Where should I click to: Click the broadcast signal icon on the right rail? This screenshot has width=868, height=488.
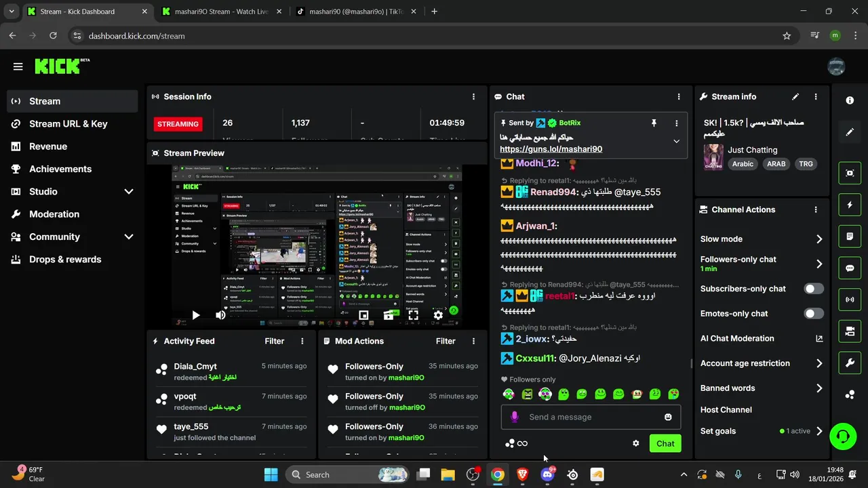(x=850, y=300)
